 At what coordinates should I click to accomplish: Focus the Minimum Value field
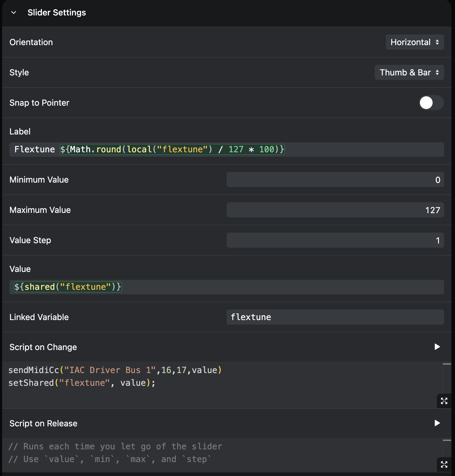[x=335, y=180]
